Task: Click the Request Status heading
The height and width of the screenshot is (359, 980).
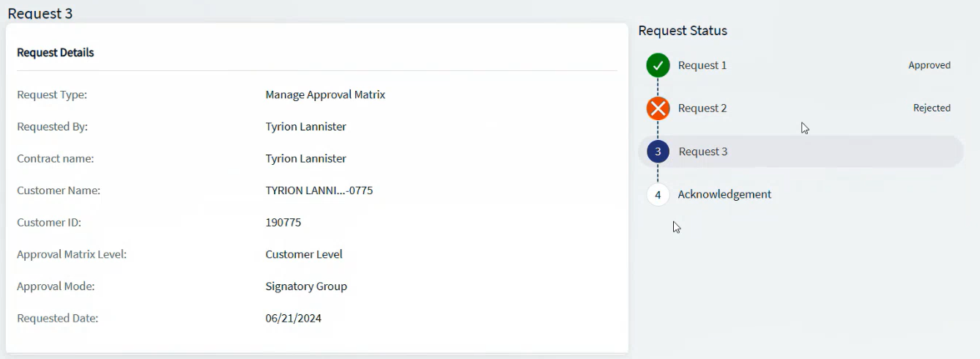Action: coord(683,31)
